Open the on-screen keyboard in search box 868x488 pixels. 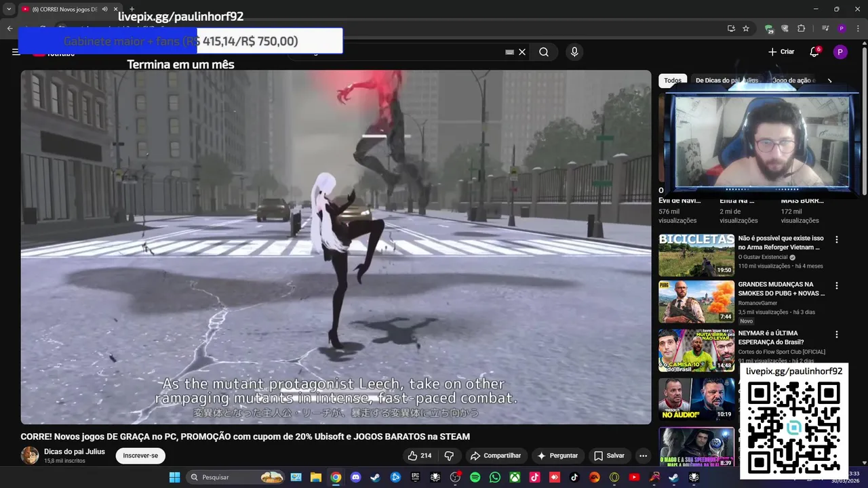(509, 52)
